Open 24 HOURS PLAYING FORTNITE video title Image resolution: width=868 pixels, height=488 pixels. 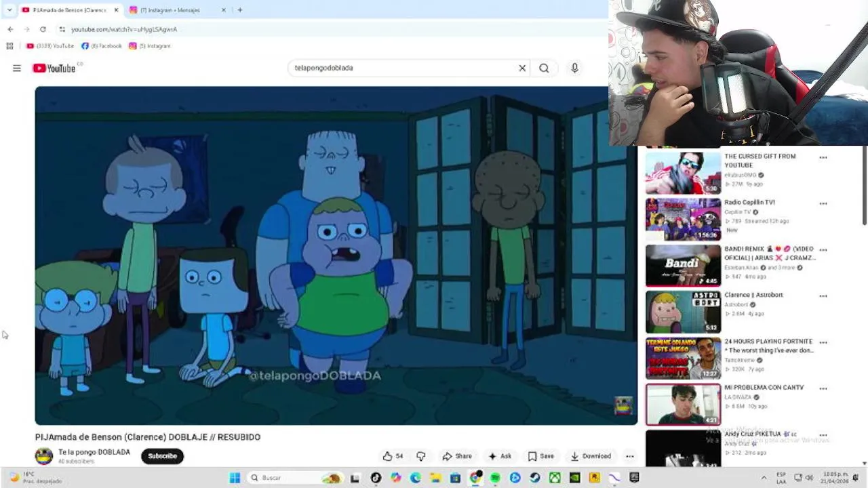click(768, 346)
